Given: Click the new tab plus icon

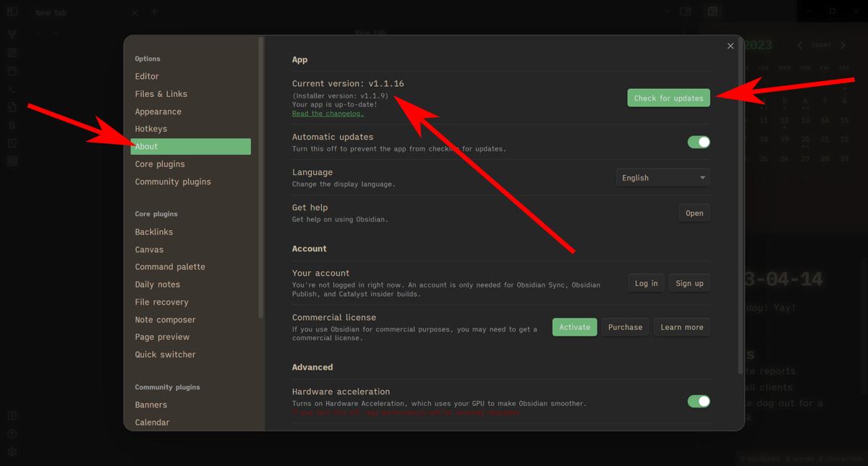Looking at the screenshot, I should point(155,12).
